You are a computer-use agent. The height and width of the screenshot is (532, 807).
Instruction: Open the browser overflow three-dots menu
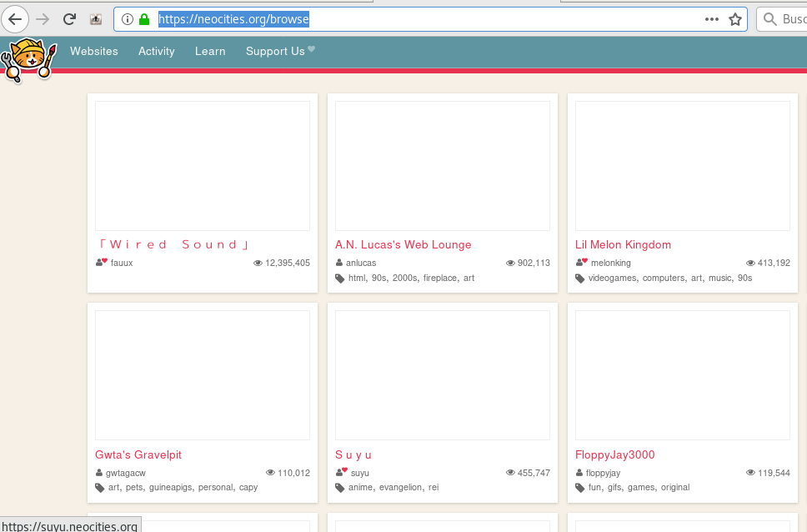pos(711,18)
